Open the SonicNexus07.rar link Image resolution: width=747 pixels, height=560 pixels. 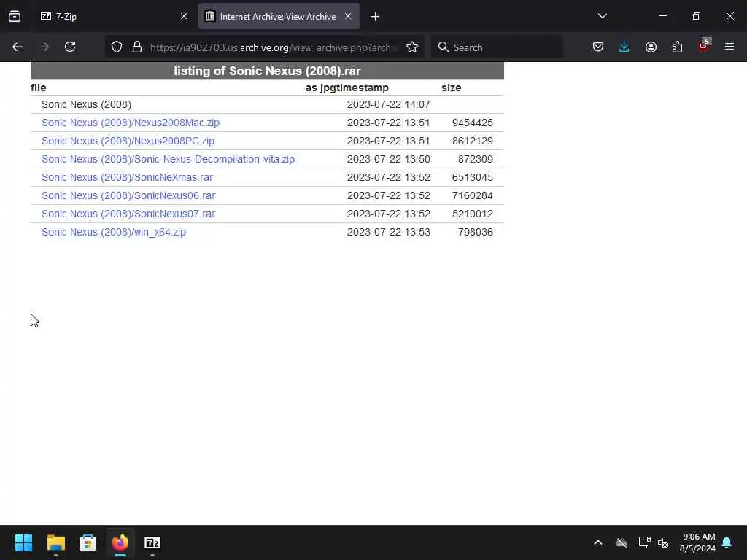pos(128,214)
